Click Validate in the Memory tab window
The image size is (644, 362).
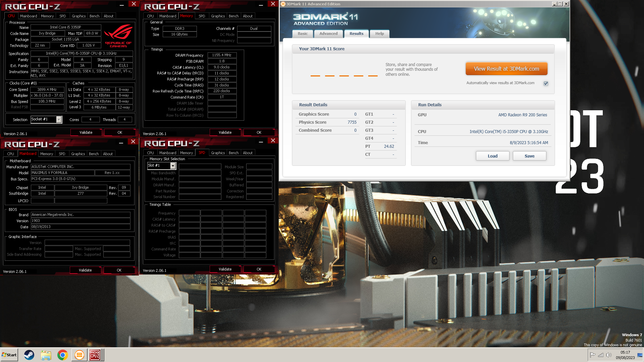pyautogui.click(x=225, y=132)
